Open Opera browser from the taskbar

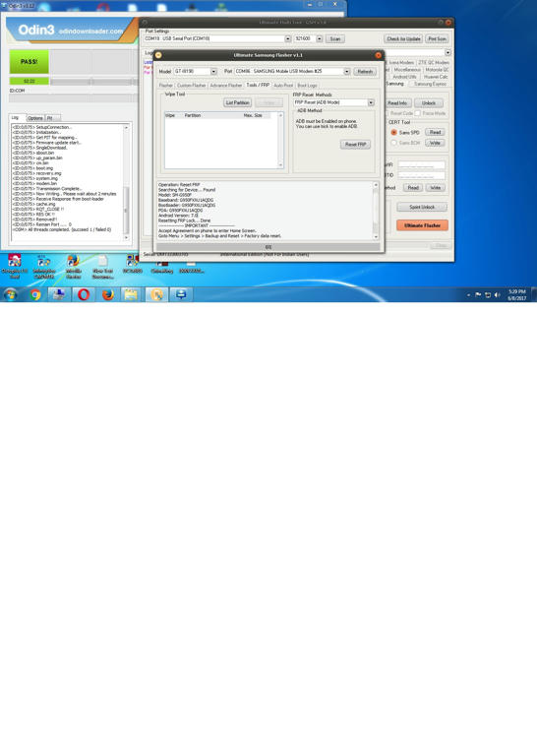coord(84,294)
